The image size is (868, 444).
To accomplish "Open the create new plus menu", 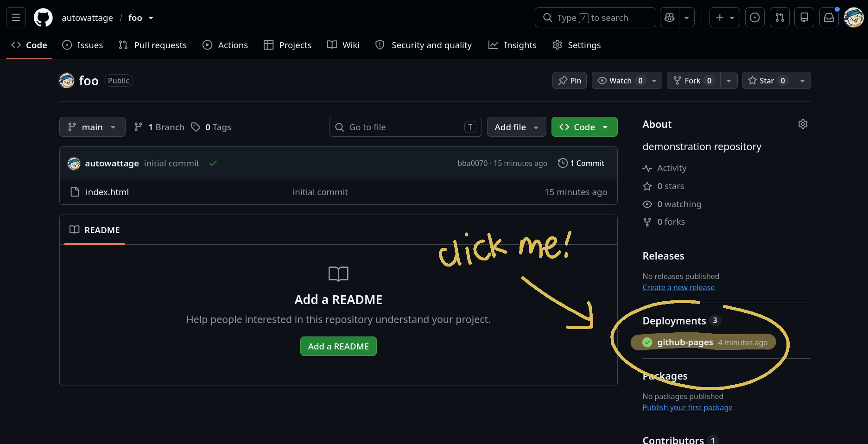I will click(725, 18).
